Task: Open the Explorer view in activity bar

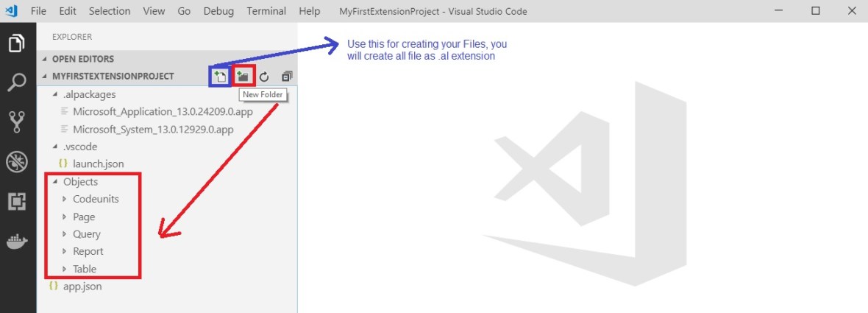Action: pos(16,43)
